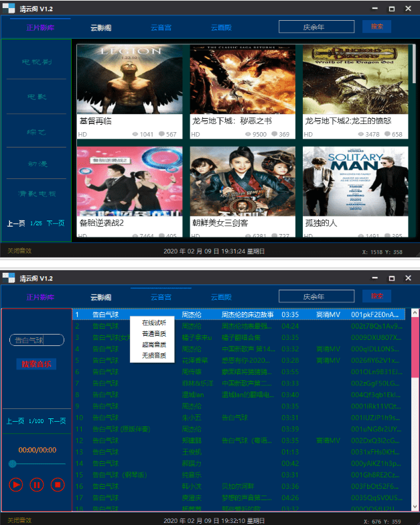Minimize the lower 清云阁 window
This screenshot has height=525, width=420.
click(x=375, y=278)
